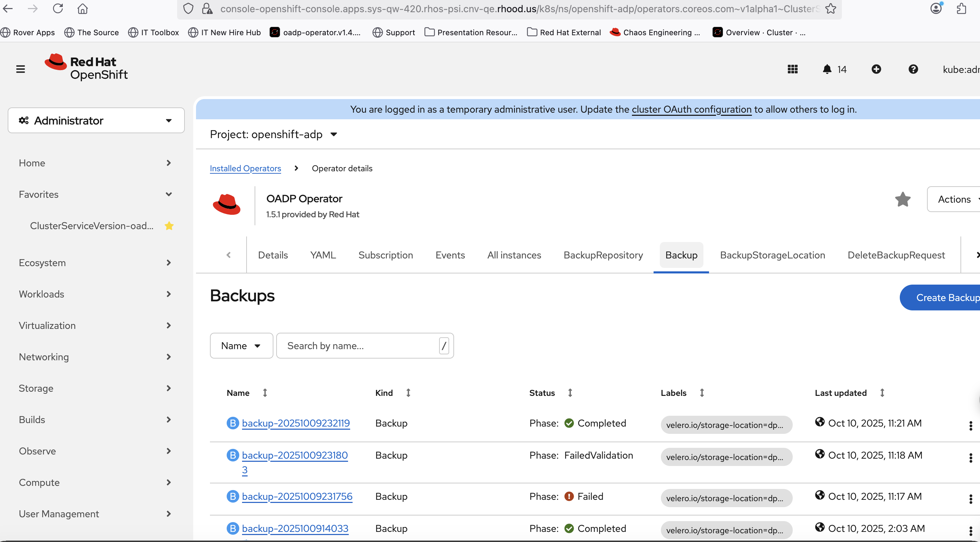Switch to the BackupStorageLocation tab
980x542 pixels.
[x=772, y=255]
